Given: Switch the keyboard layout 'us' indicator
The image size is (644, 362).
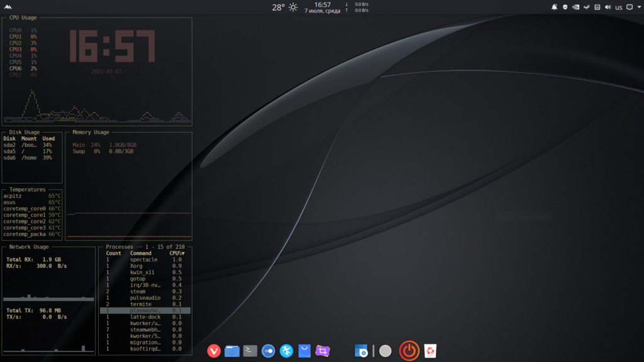Looking at the screenshot, I should pyautogui.click(x=619, y=8).
